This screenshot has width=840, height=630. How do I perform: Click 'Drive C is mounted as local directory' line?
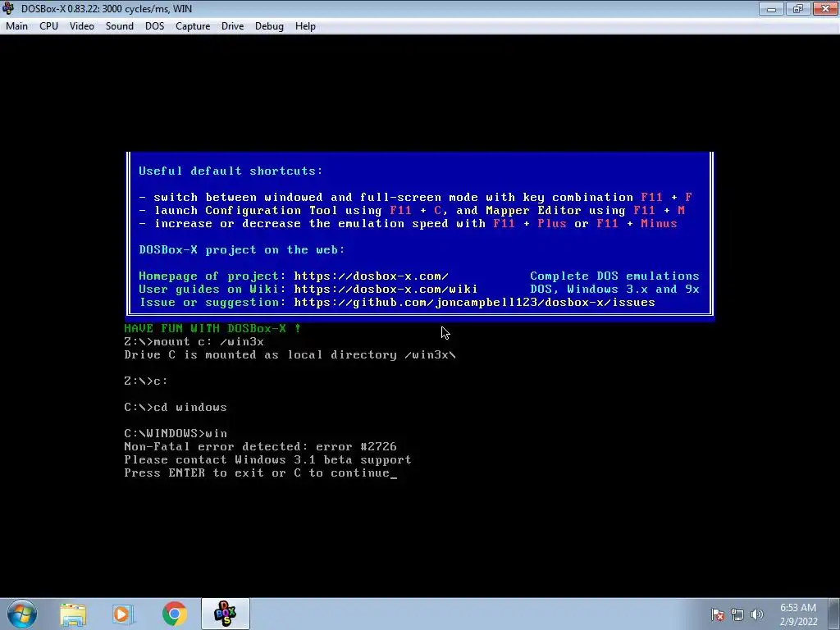click(290, 354)
